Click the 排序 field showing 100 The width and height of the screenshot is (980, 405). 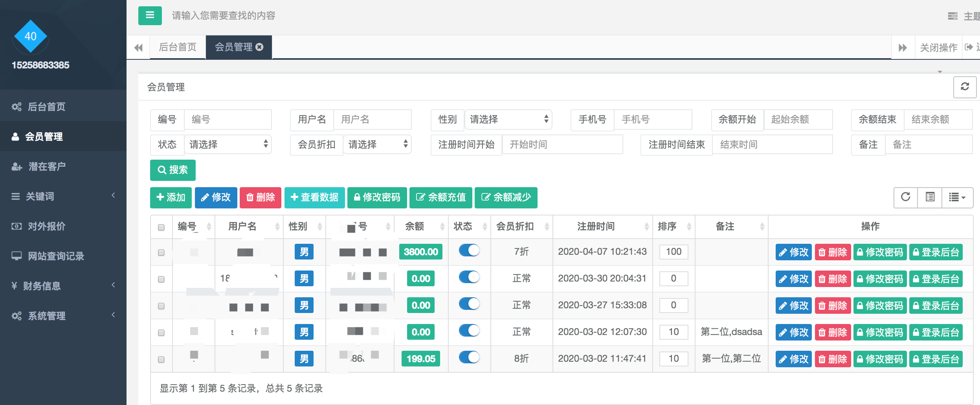tap(674, 252)
